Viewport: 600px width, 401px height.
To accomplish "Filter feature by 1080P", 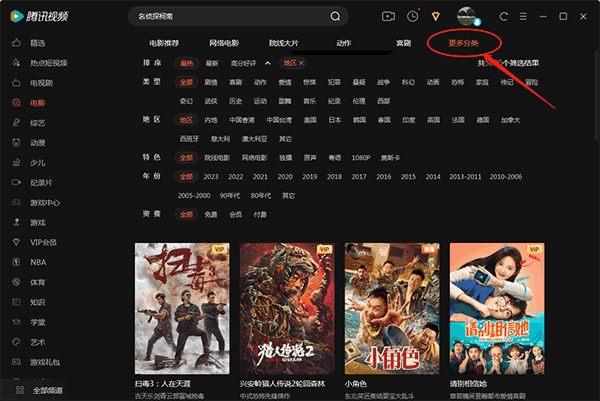I will click(x=361, y=158).
